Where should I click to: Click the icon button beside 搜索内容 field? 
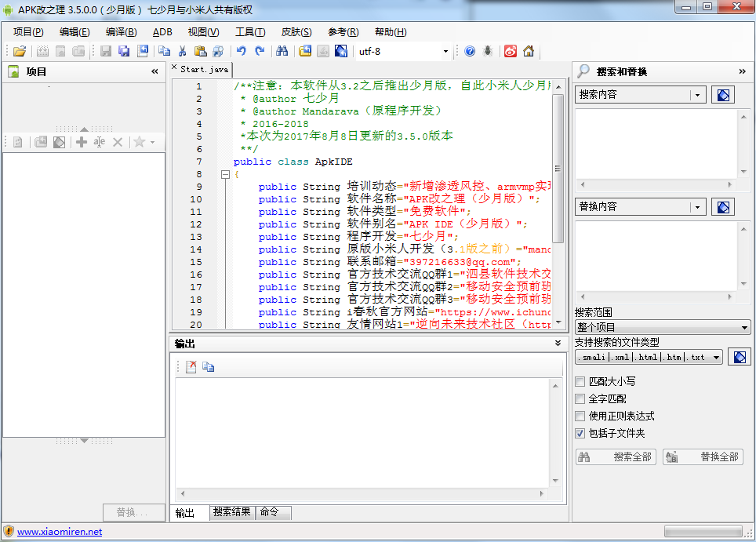click(723, 95)
